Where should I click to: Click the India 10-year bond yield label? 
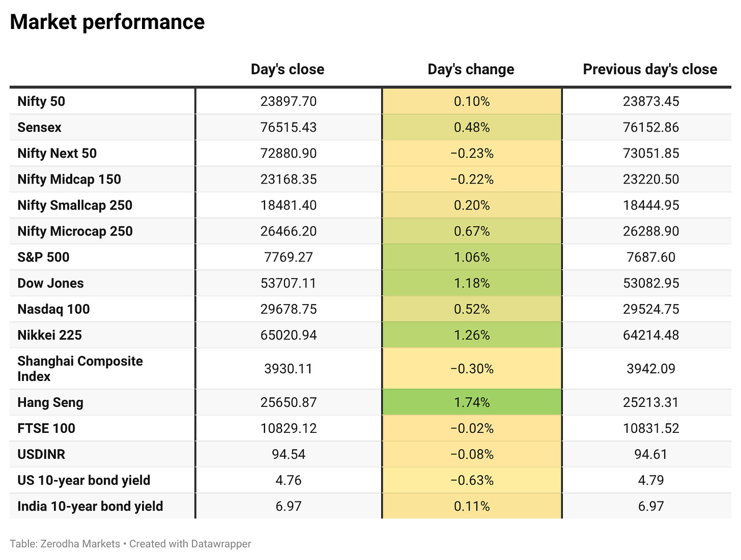click(x=90, y=506)
